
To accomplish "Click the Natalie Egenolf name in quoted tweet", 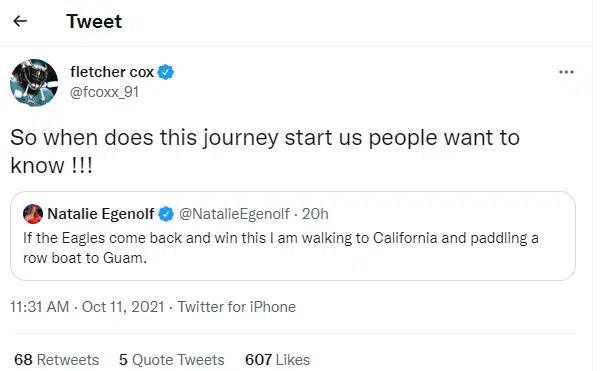I will pos(101,214).
